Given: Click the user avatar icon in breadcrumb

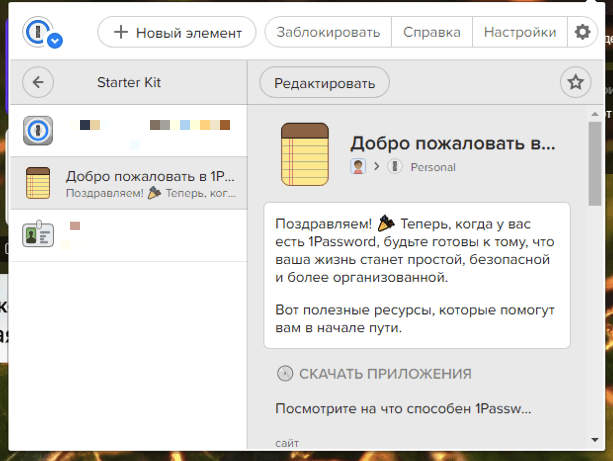Looking at the screenshot, I should tap(358, 167).
